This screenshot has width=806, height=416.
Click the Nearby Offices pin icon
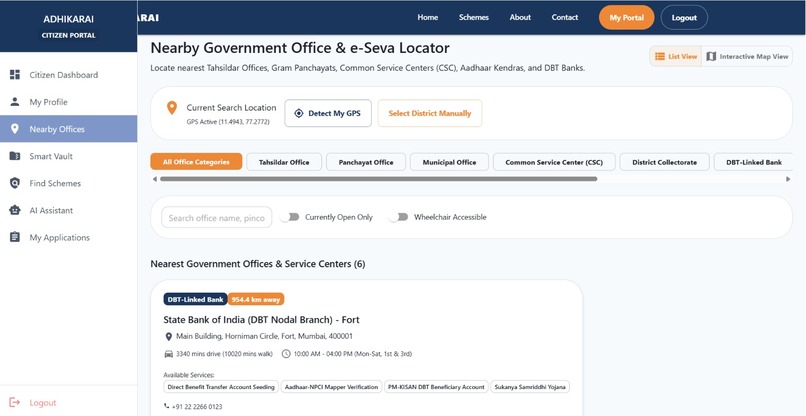coord(15,129)
